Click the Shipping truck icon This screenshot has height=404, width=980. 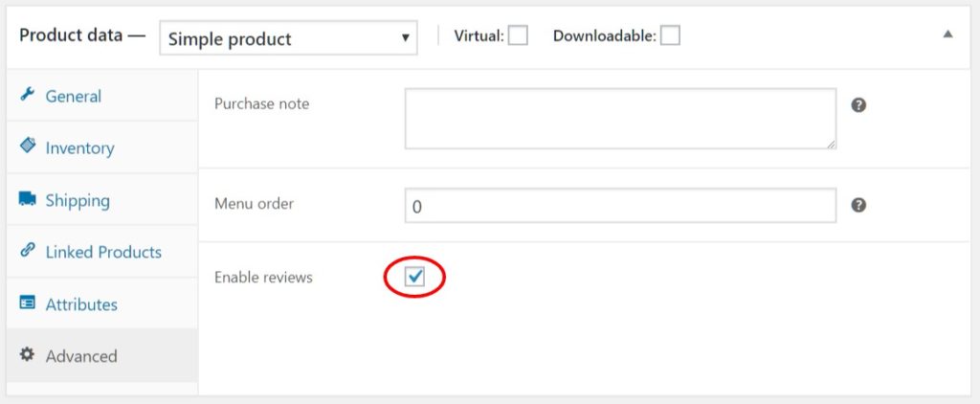point(28,199)
